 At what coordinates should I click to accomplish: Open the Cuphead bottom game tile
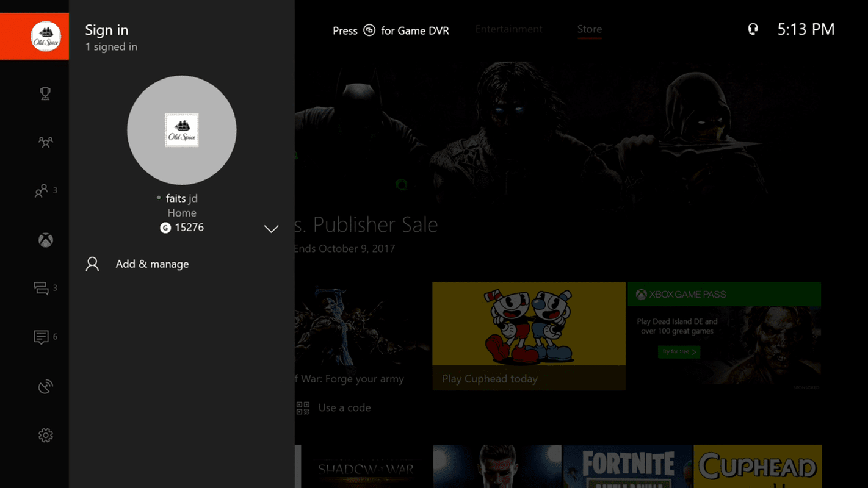(758, 466)
